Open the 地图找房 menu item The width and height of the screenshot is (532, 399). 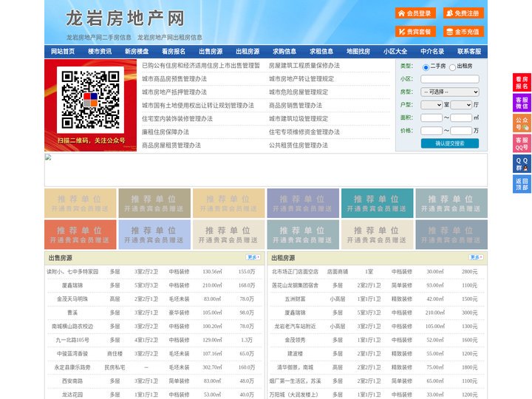[x=358, y=52]
